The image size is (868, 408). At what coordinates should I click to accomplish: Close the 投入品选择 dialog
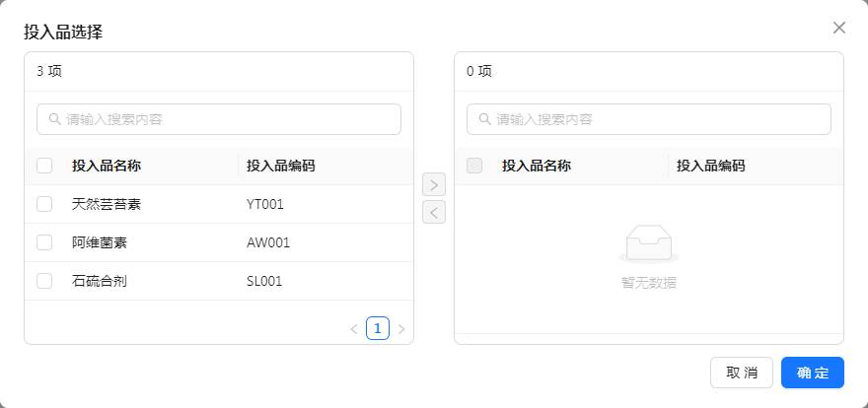(x=839, y=28)
